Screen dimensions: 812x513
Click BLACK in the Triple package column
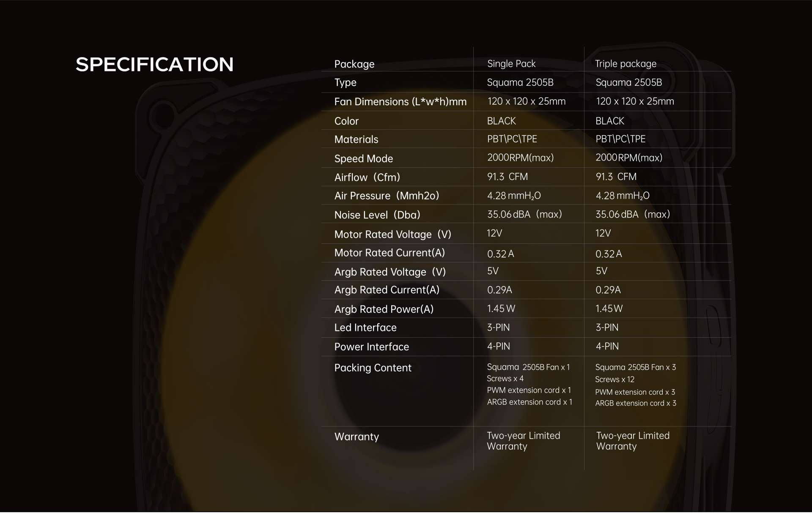(x=610, y=121)
